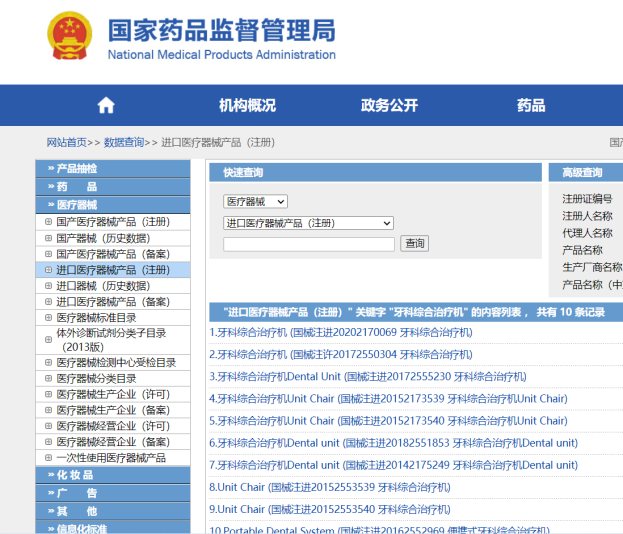This screenshot has height=534, width=623.
Task: Click plus icon beside 医疗器械经营企业（备案）
Action: pos(48,442)
